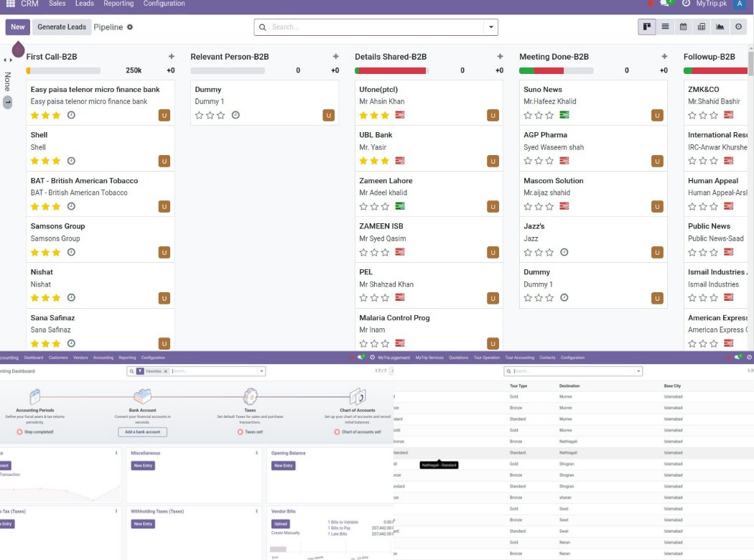Open the MyTrip.pk company switcher
The image size is (754, 560).
(x=711, y=4)
